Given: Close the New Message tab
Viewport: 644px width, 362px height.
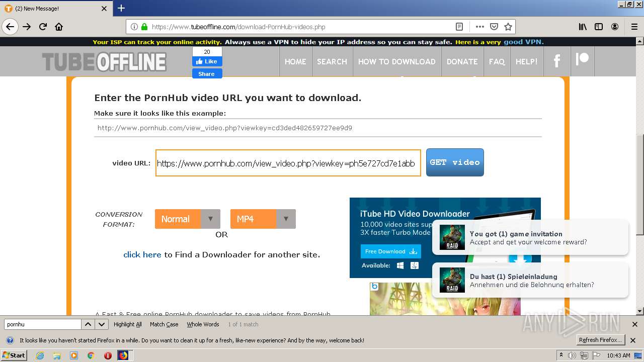Looking at the screenshot, I should (104, 9).
